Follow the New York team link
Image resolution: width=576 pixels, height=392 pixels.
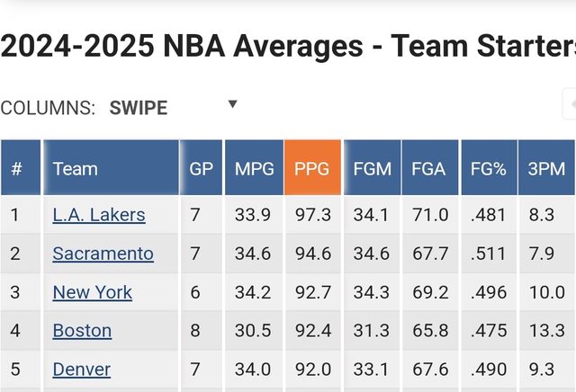[92, 292]
